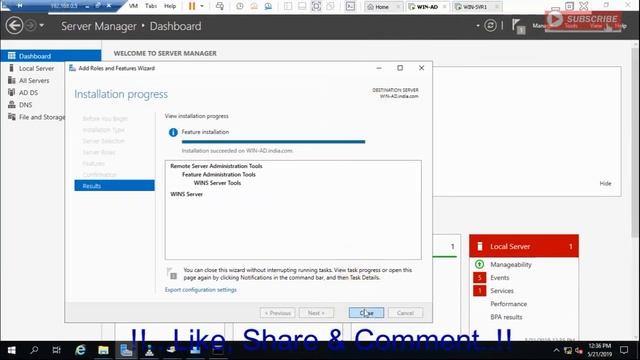
Task: Open the Help menu in VMware
Action: 170,6
